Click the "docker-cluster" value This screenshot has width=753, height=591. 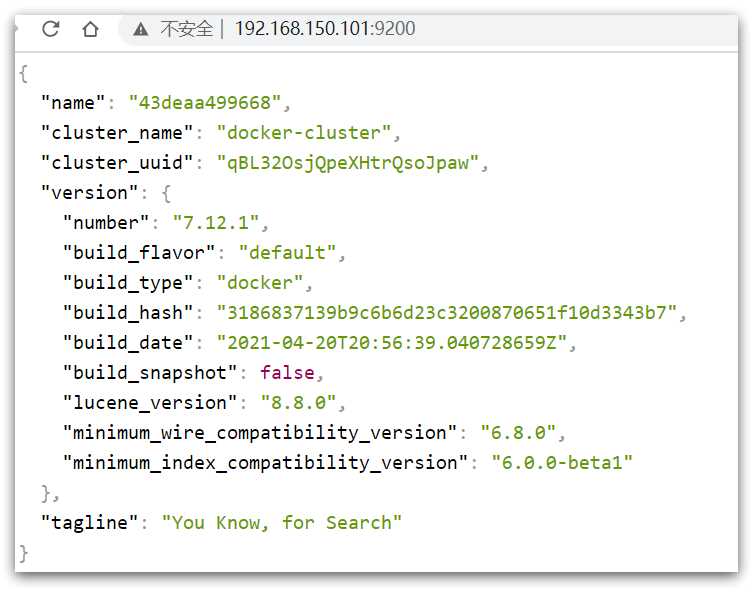(304, 133)
